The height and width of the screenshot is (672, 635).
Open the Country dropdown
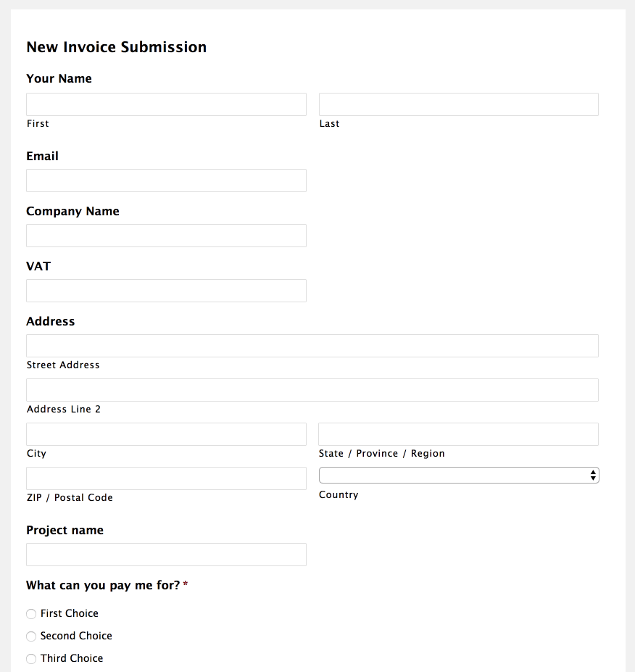(x=458, y=476)
